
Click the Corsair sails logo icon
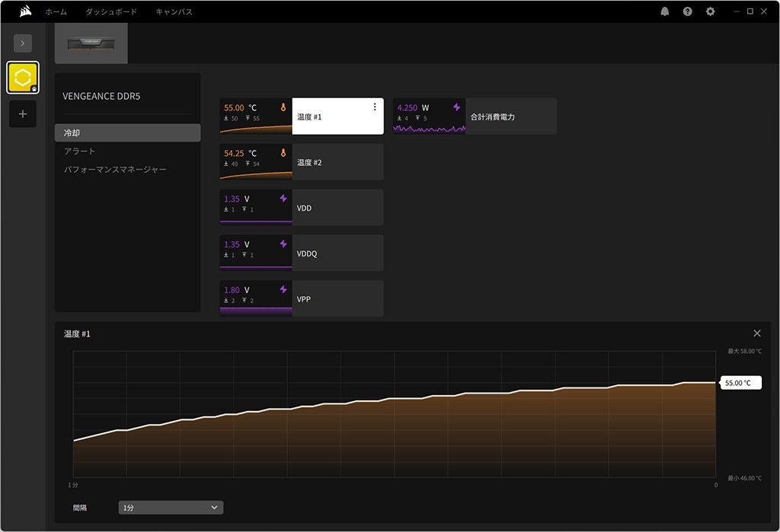(x=24, y=11)
